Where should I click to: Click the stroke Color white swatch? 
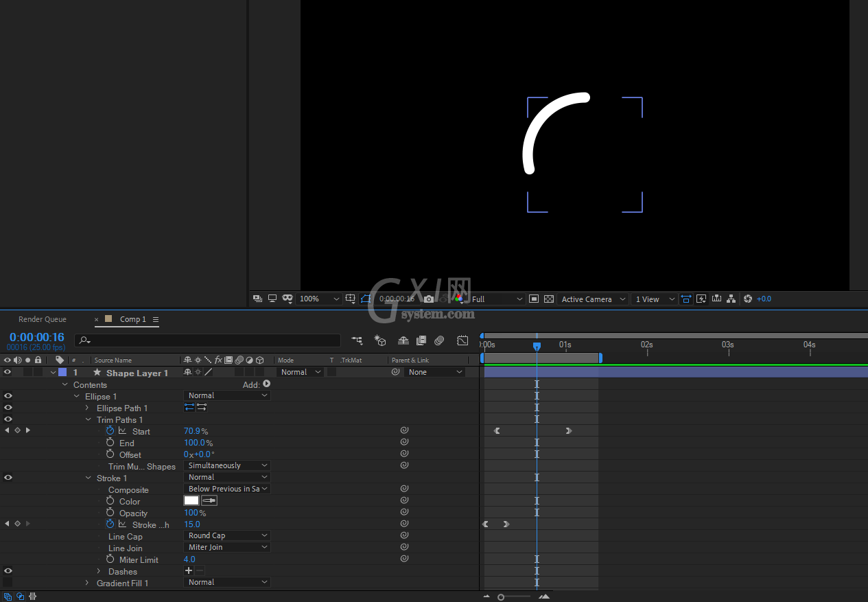(x=191, y=500)
